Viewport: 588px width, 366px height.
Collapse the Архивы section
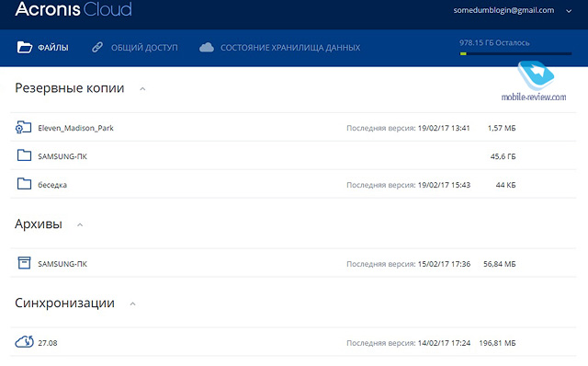80,225
